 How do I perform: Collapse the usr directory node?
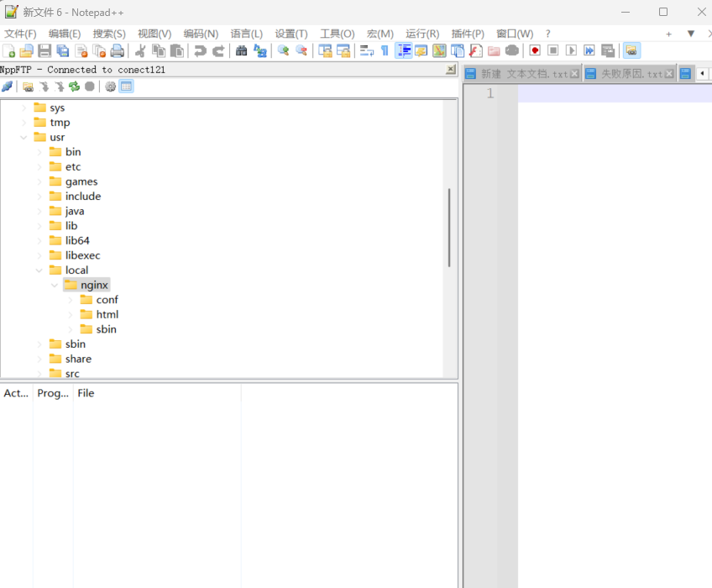pos(24,137)
